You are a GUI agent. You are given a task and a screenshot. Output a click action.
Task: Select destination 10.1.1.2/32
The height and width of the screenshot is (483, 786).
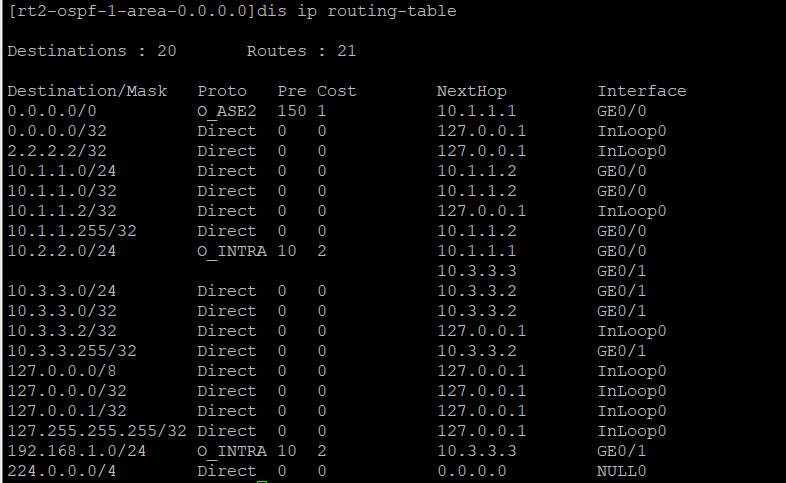tap(62, 211)
